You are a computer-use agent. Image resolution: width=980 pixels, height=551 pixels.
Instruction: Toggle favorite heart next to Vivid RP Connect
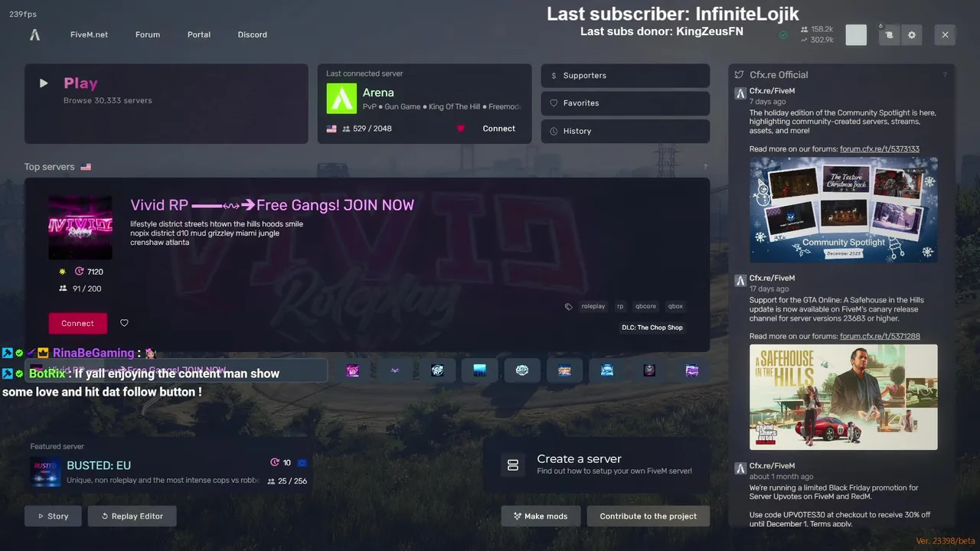tap(124, 323)
